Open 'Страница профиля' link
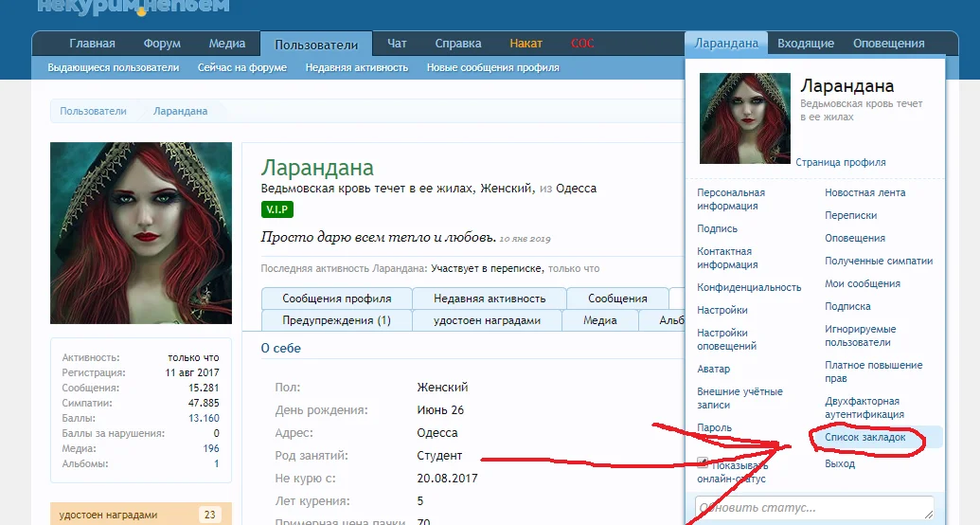The height and width of the screenshot is (525, 980). 840,163
